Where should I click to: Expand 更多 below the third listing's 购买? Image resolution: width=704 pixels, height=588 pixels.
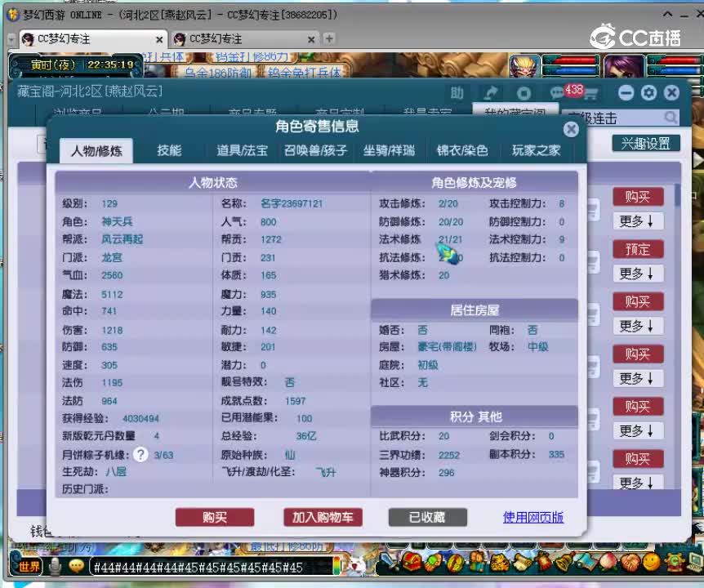pyautogui.click(x=638, y=325)
